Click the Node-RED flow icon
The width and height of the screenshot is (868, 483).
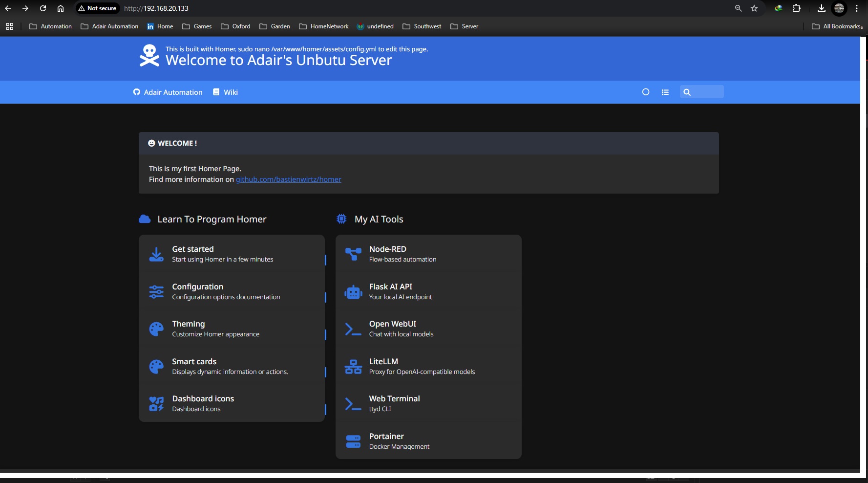pyautogui.click(x=353, y=254)
